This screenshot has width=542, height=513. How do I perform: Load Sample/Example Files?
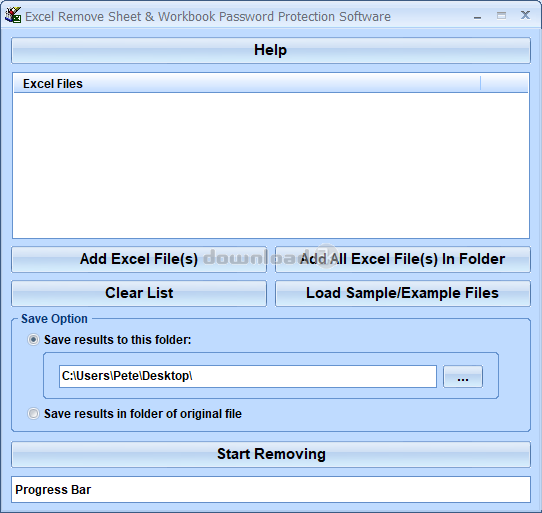tap(403, 293)
